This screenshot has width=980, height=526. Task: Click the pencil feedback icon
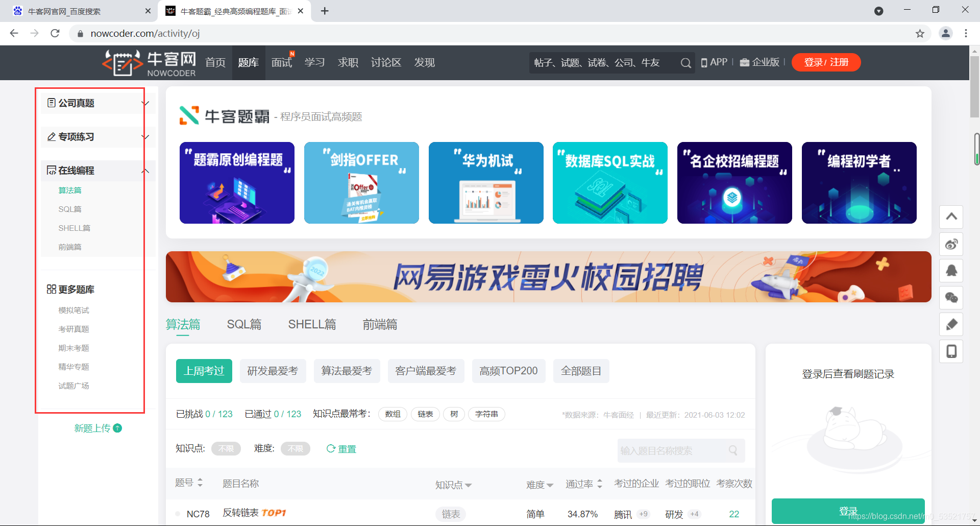pos(951,324)
